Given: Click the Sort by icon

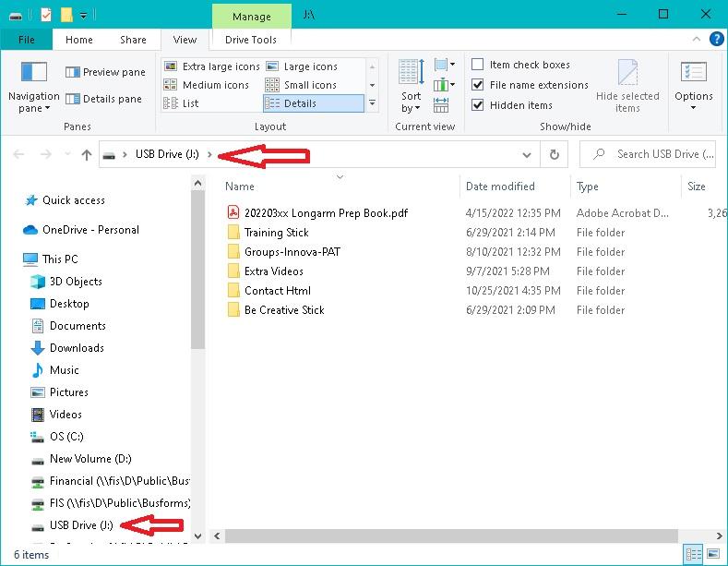Looking at the screenshot, I should [412, 76].
